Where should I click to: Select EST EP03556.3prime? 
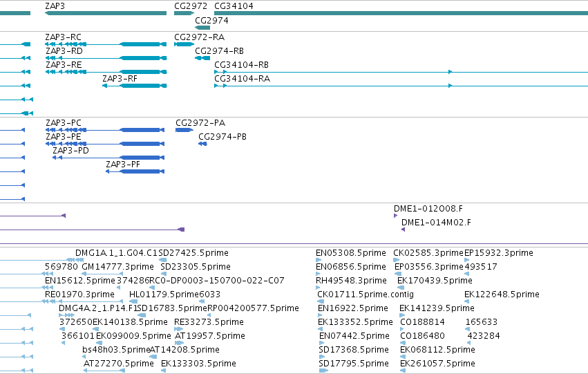click(429, 267)
